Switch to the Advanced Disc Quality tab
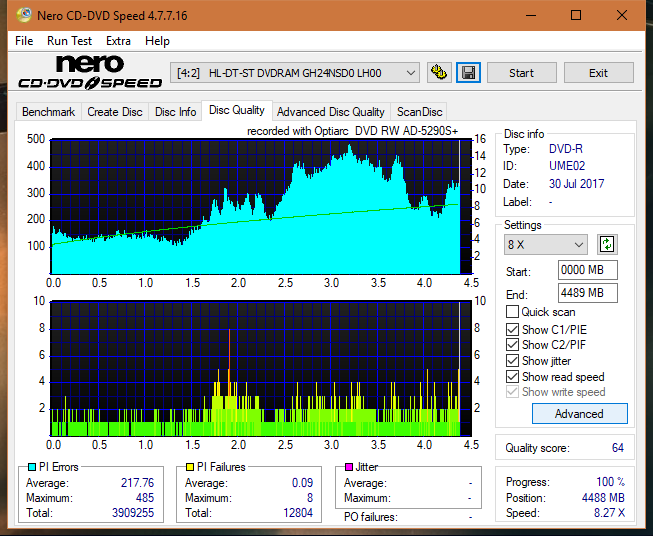The height and width of the screenshot is (536, 653). 331,112
